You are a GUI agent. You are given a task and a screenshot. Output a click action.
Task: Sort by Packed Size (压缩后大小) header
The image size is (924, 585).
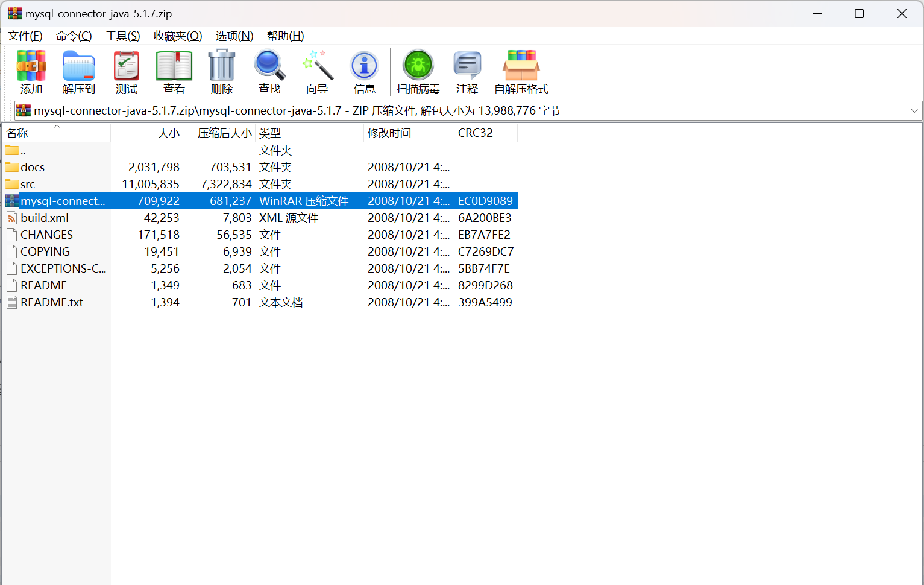219,133
